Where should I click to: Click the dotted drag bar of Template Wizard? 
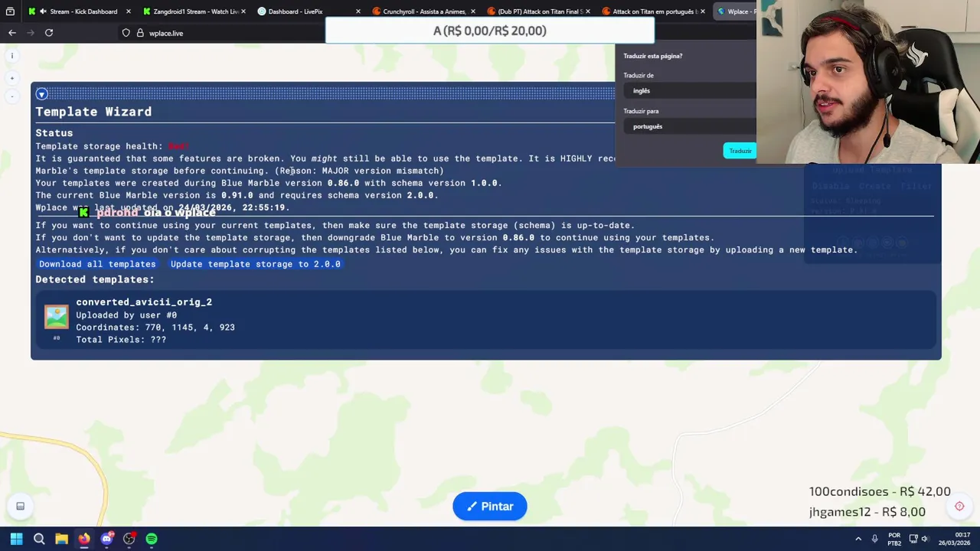click(x=333, y=94)
